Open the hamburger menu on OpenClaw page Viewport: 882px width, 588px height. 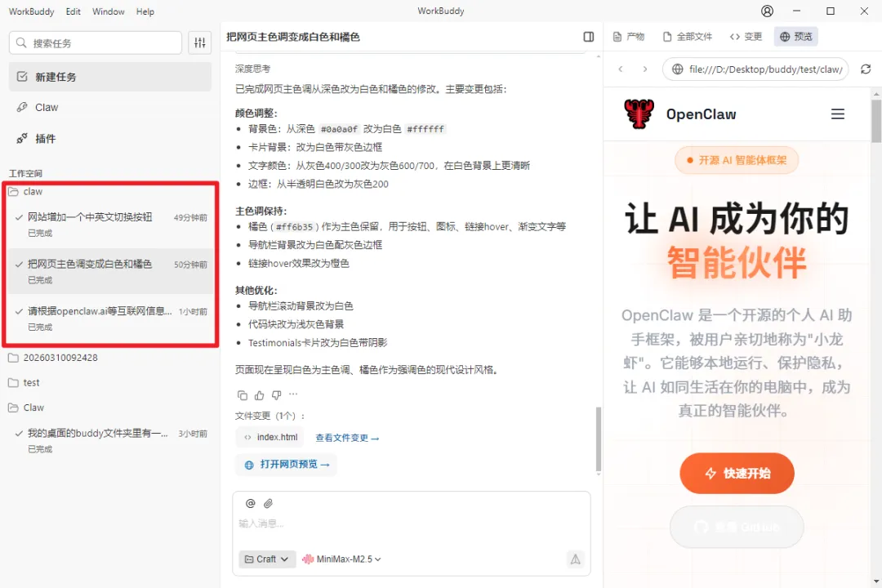[837, 114]
